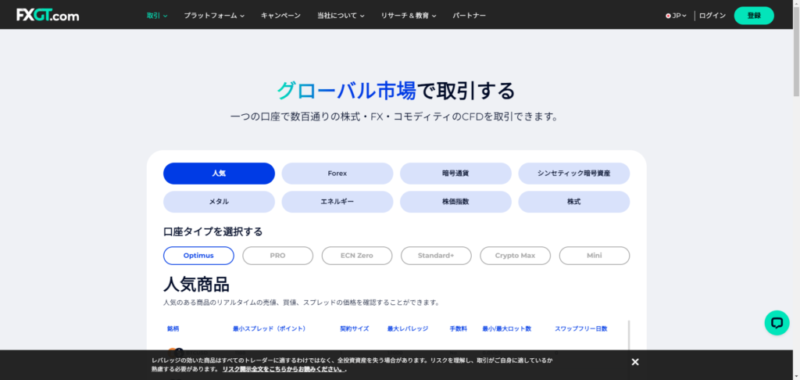Viewport: 800px width, 380px height.
Task: Open the live chat bubble icon
Action: 777,323
